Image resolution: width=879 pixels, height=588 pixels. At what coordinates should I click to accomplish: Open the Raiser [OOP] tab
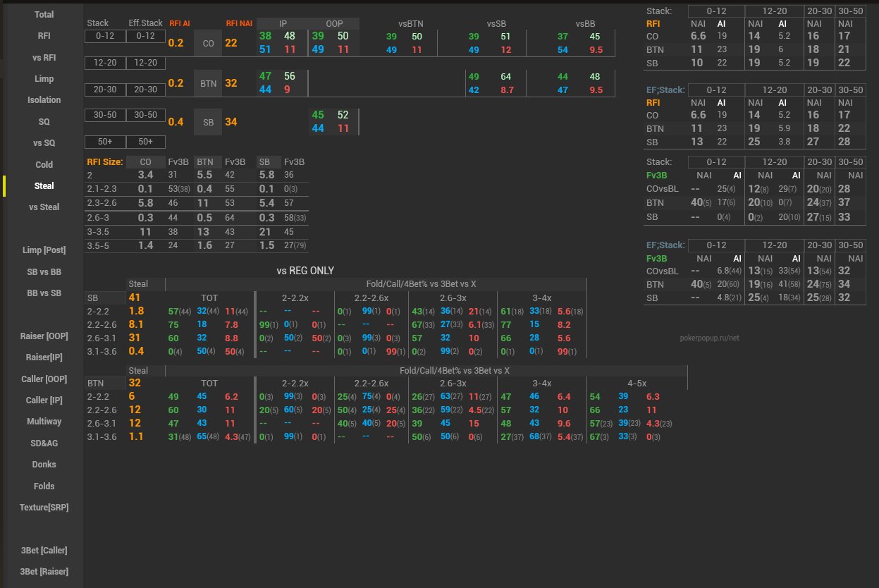(44, 336)
